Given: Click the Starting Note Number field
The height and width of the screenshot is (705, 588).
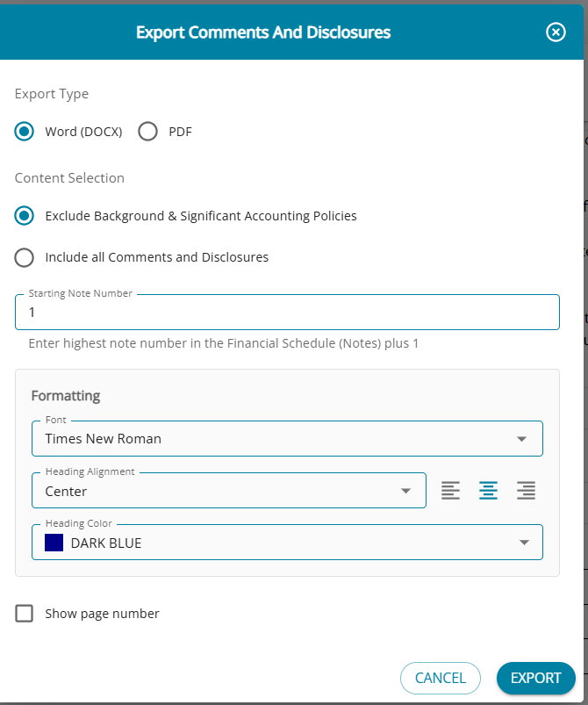Looking at the screenshot, I should click(287, 313).
